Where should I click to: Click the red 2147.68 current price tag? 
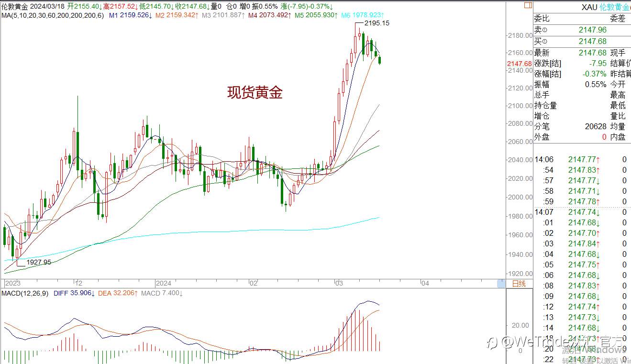click(520, 64)
